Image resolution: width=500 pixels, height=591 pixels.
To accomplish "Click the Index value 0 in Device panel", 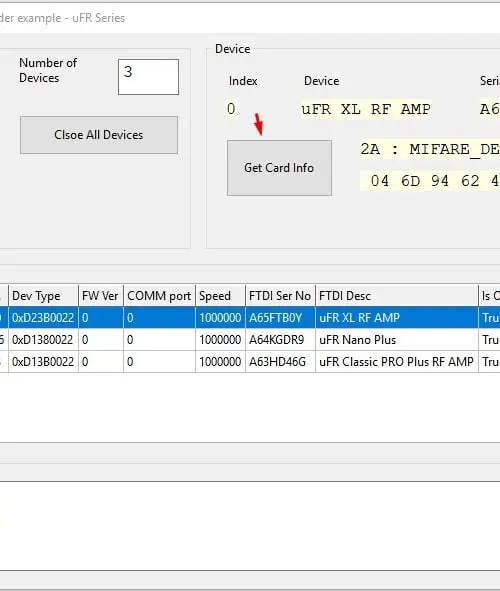I will pos(231,109).
